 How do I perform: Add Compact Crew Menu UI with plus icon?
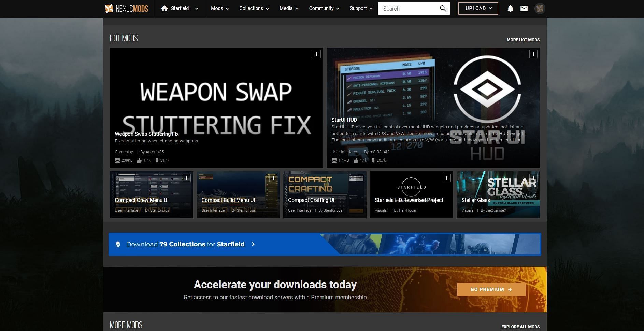(187, 178)
